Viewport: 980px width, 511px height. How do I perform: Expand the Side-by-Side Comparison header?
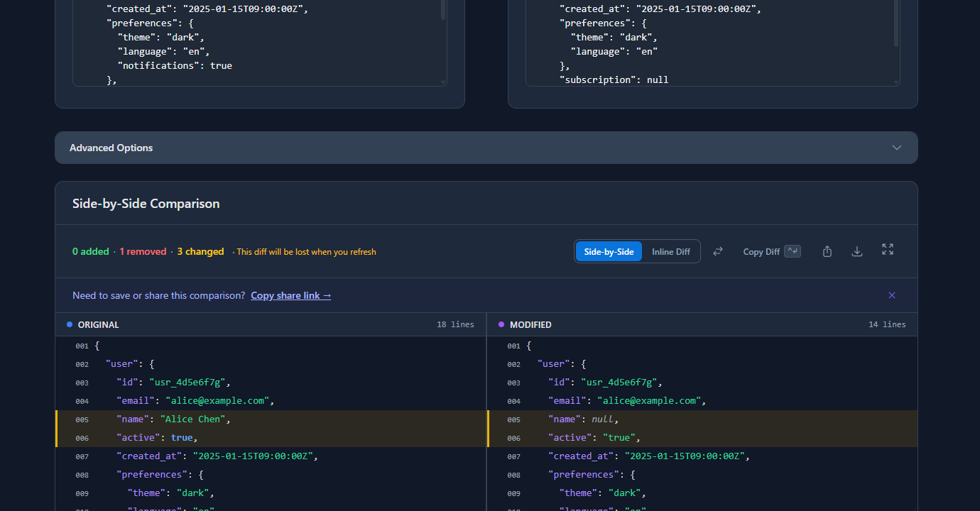146,203
